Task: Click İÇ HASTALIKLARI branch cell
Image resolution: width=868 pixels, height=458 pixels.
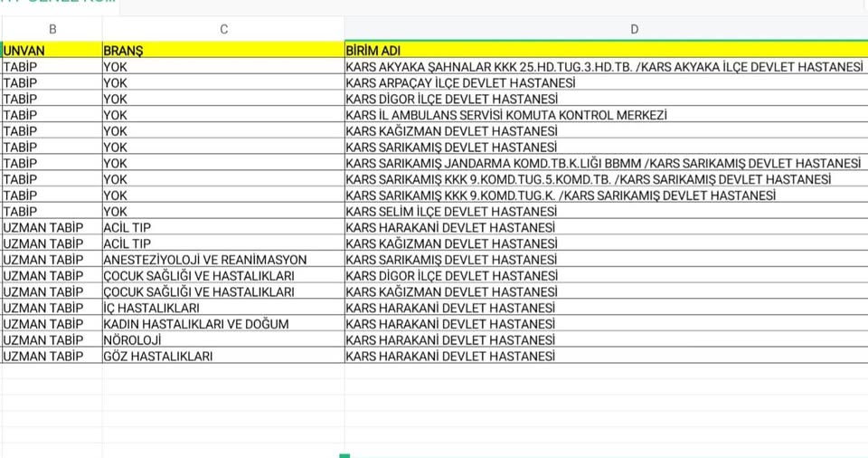Action: (x=223, y=308)
